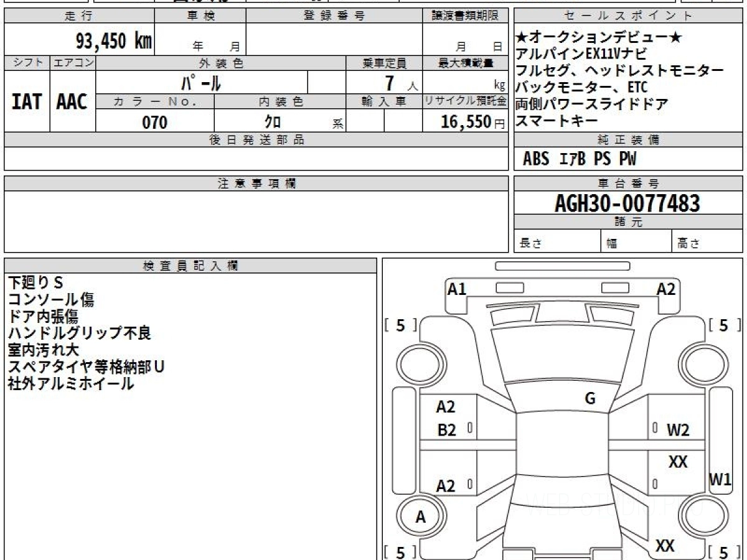Select the ドア内張傷 note
This screenshot has width=747, height=560.
pos(43,317)
